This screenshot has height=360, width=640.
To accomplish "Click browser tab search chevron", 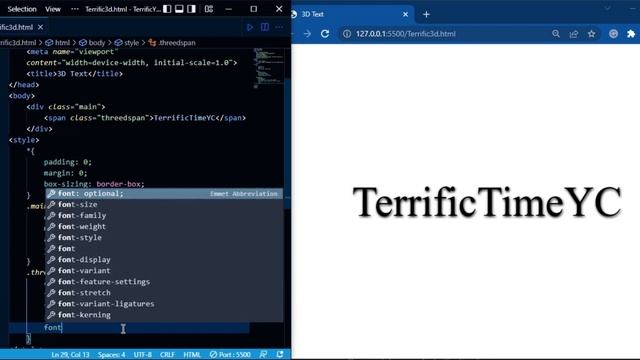I will [x=608, y=9].
